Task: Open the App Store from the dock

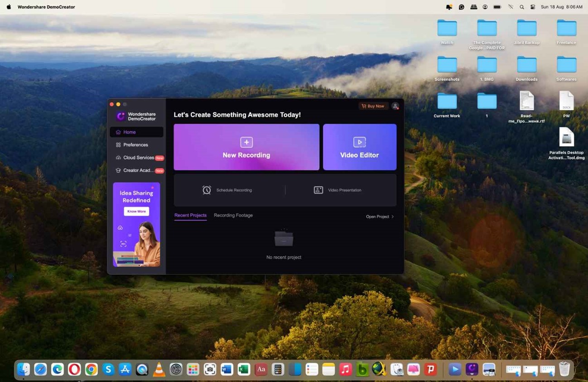Action: (125, 370)
